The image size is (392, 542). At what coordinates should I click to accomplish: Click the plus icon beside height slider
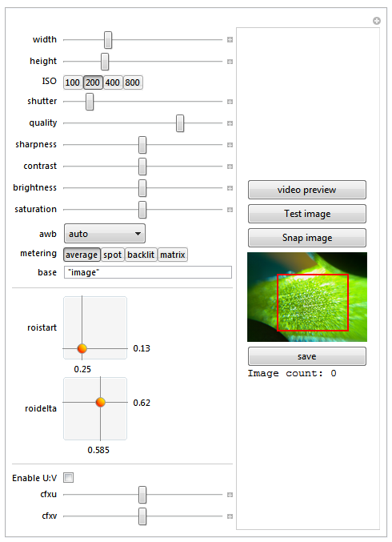click(230, 62)
